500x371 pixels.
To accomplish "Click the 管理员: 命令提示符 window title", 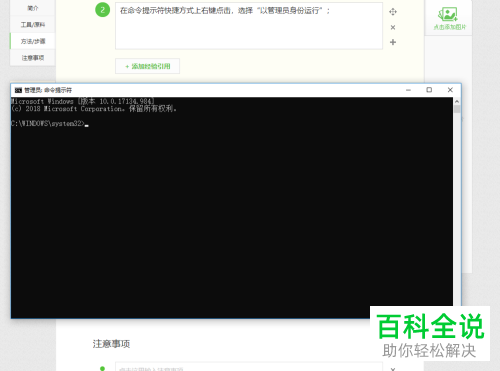I will point(48,90).
